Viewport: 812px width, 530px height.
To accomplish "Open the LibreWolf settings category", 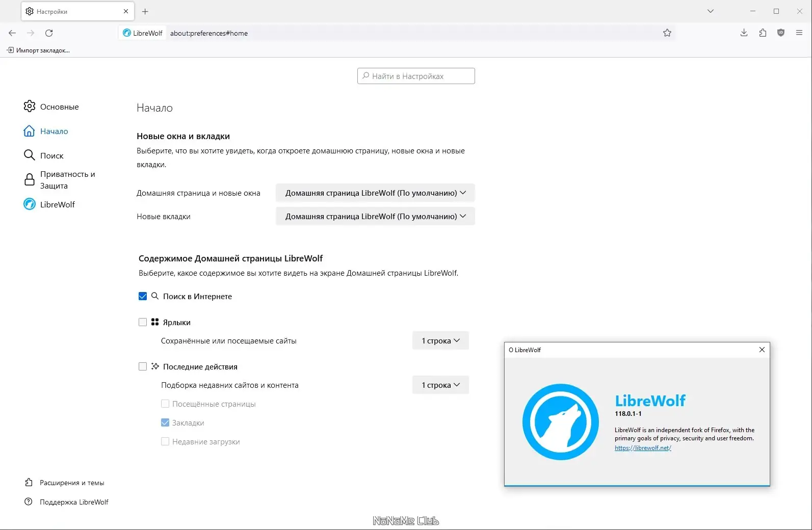I will click(49, 204).
